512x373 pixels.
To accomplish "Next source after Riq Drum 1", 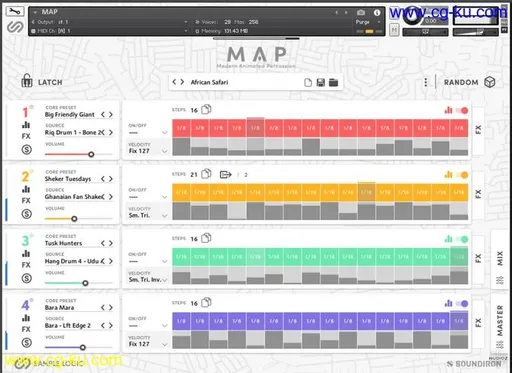I will [x=111, y=132].
